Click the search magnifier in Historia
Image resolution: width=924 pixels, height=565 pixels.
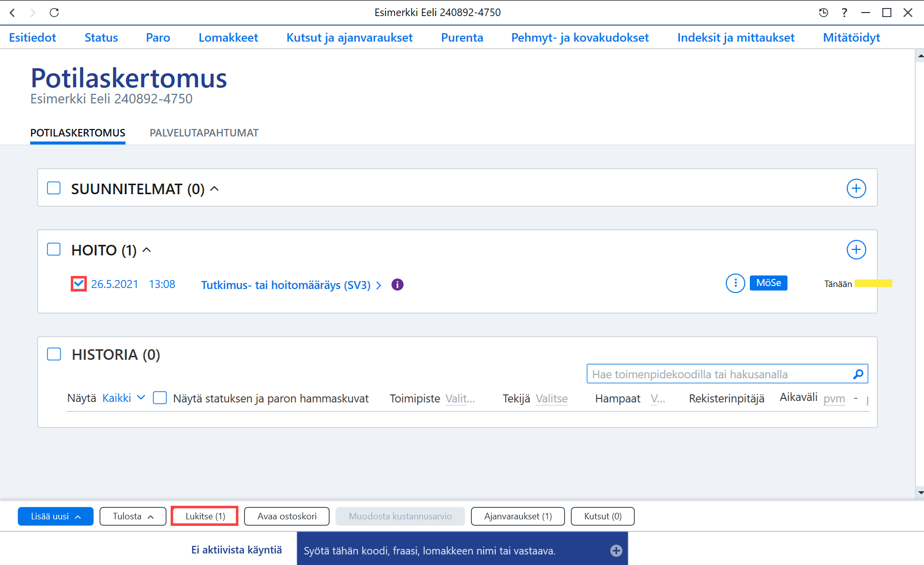(858, 374)
